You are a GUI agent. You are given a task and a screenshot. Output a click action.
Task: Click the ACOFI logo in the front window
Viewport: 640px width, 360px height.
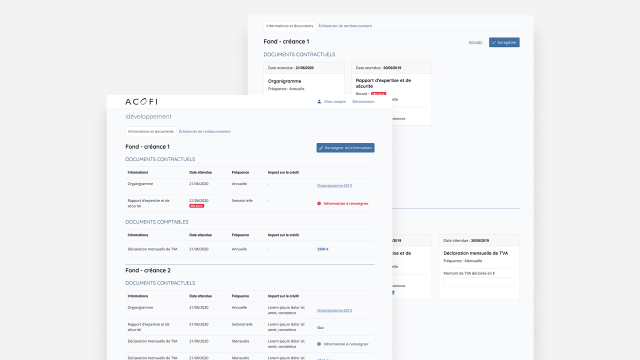coord(141,102)
